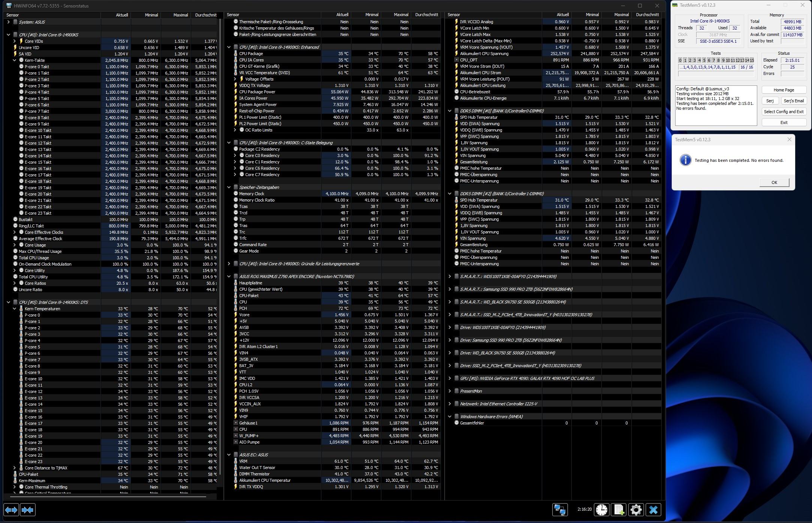Click the Maximal column header in left panel

click(180, 15)
